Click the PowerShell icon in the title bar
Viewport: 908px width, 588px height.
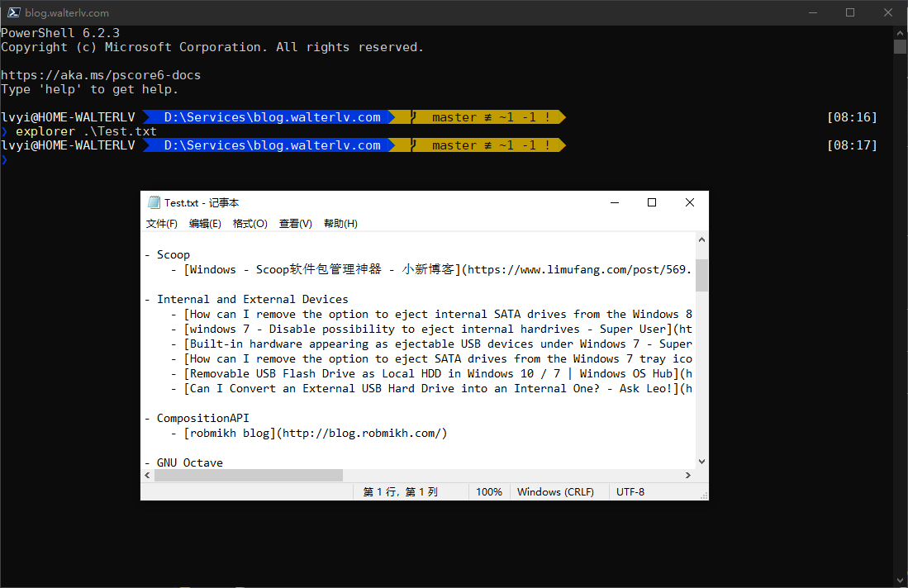14,12
